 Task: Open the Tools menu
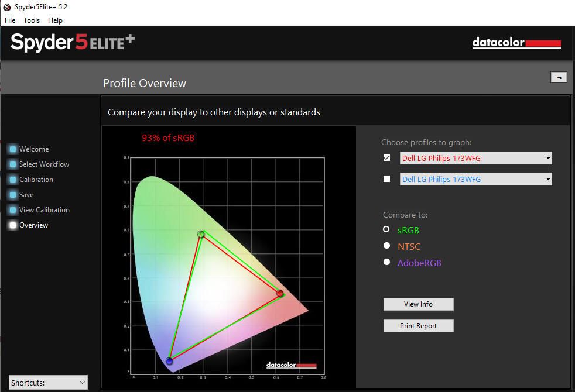pyautogui.click(x=32, y=20)
